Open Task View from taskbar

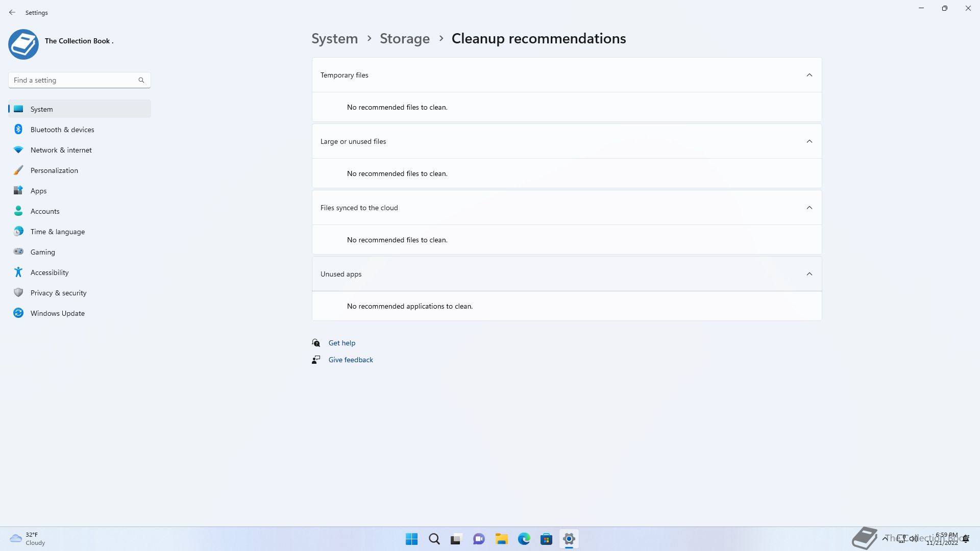pyautogui.click(x=456, y=539)
